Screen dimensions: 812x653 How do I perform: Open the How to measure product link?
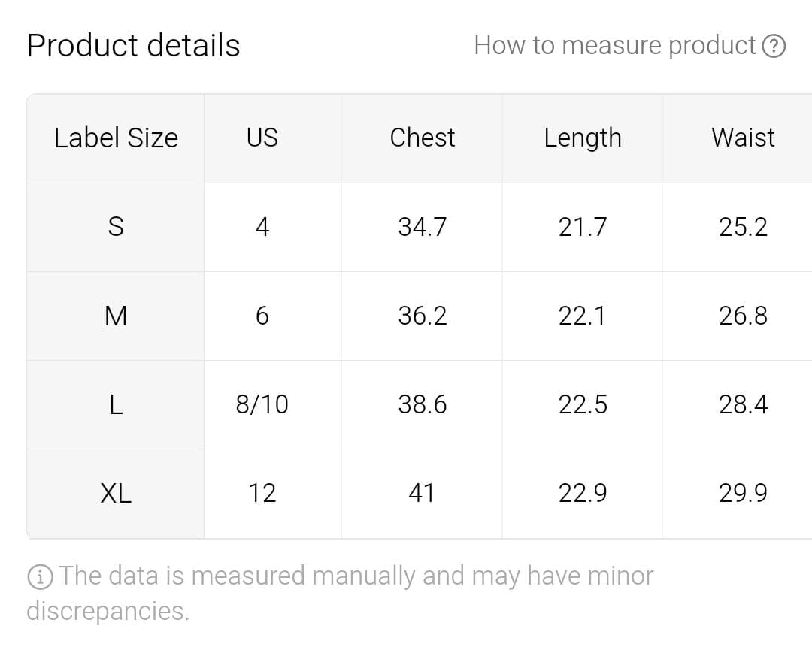click(614, 46)
